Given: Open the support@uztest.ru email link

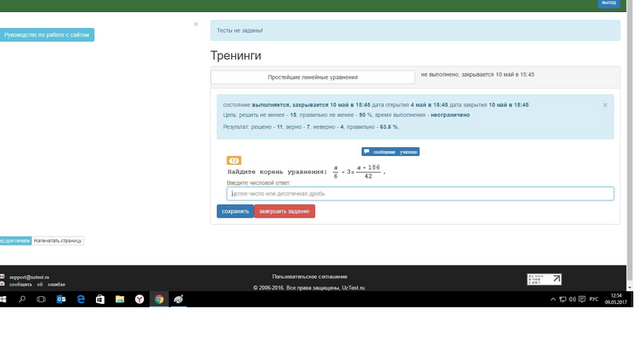Looking at the screenshot, I should [29, 277].
